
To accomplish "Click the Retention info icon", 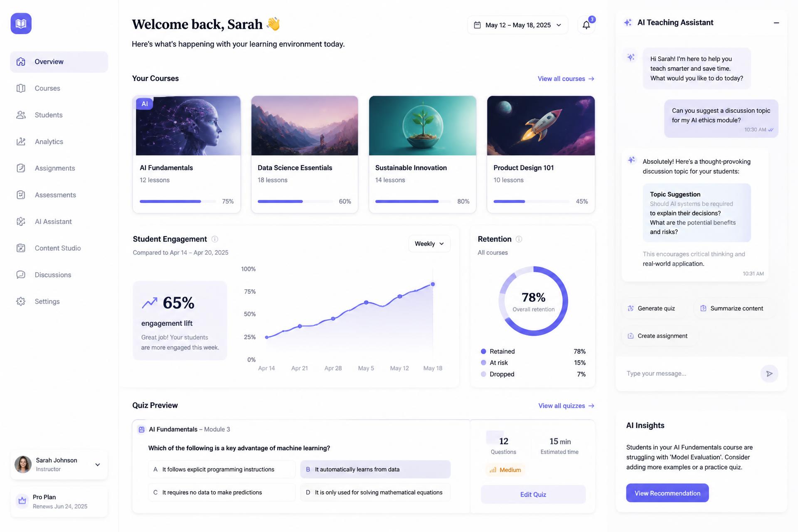I will tap(519, 239).
